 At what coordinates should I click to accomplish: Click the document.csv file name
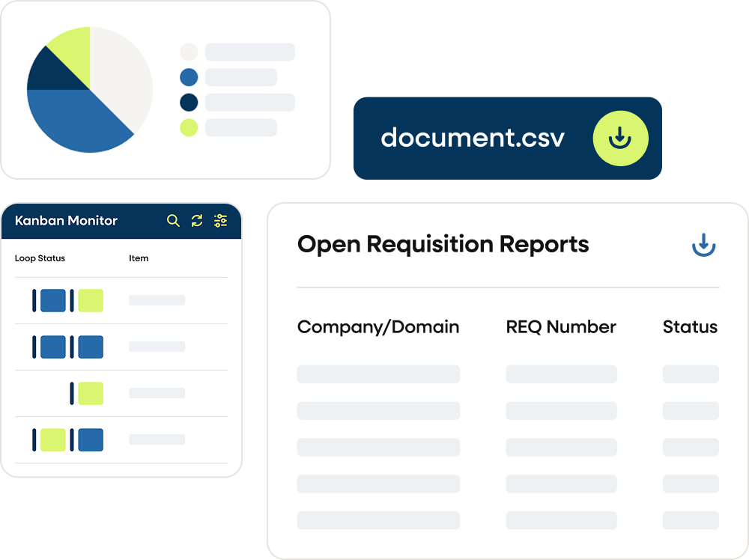[x=473, y=138]
